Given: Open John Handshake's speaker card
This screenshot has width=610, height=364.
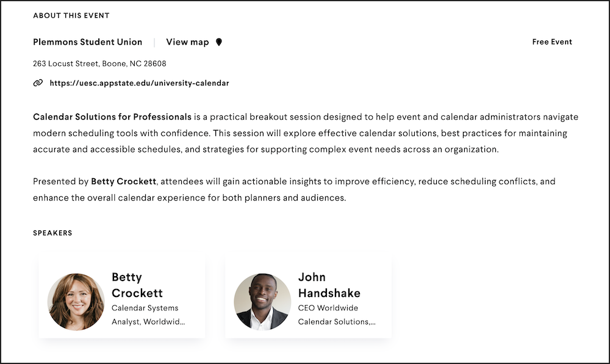Looking at the screenshot, I should point(308,297).
